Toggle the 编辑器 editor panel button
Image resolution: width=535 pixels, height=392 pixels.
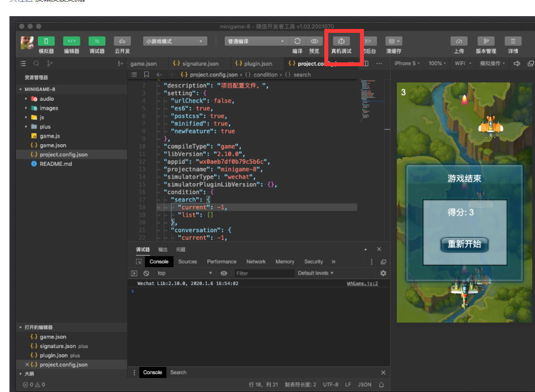72,41
